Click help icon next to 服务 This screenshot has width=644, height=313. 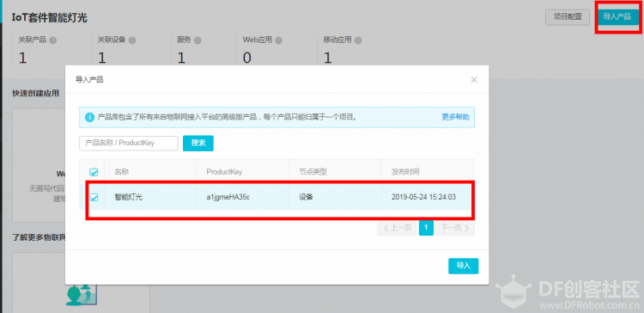click(197, 40)
